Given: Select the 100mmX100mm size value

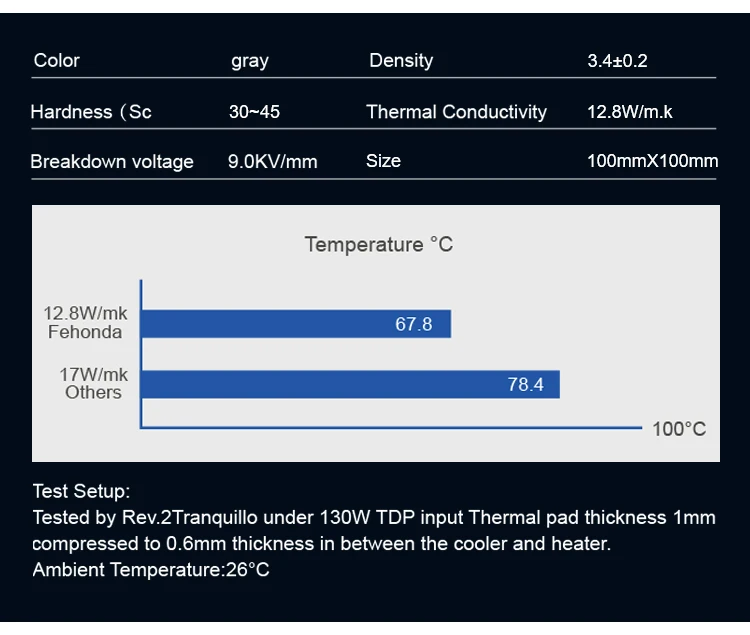Looking at the screenshot, I should (652, 161).
